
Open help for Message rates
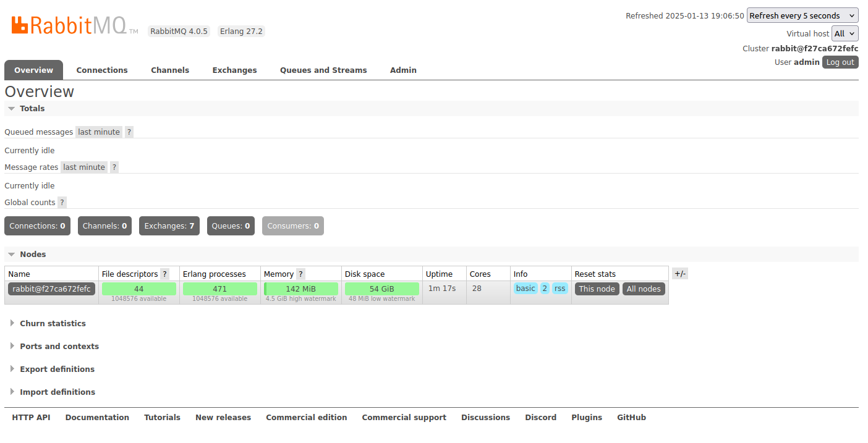114,167
